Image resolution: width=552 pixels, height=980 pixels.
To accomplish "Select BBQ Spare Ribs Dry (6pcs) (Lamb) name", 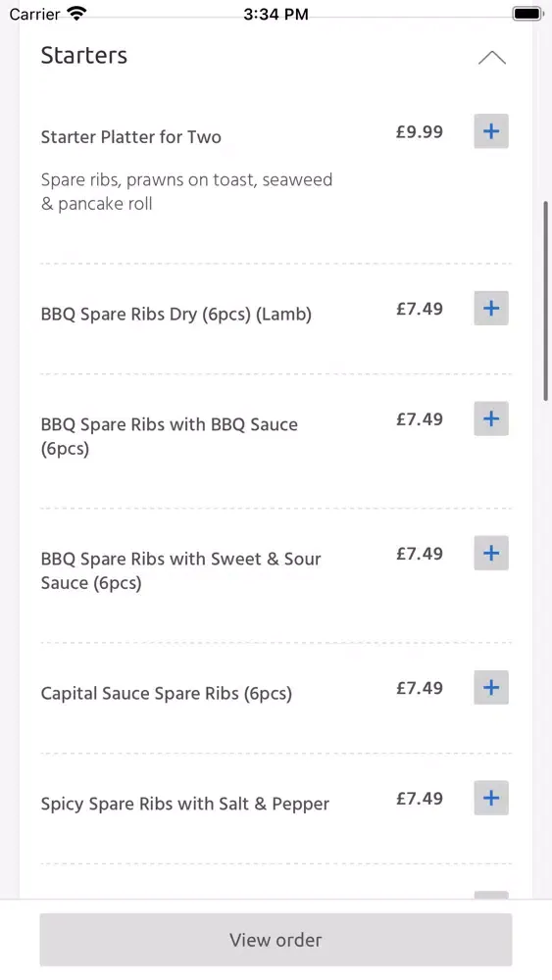I will click(176, 315).
